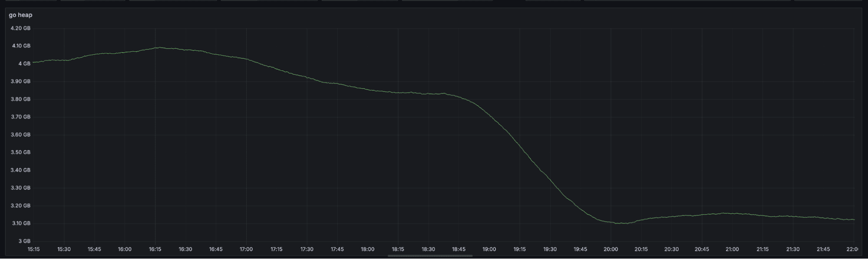Click the 18:30 time axis label
Screen dimensions: 868x259
[x=428, y=249]
